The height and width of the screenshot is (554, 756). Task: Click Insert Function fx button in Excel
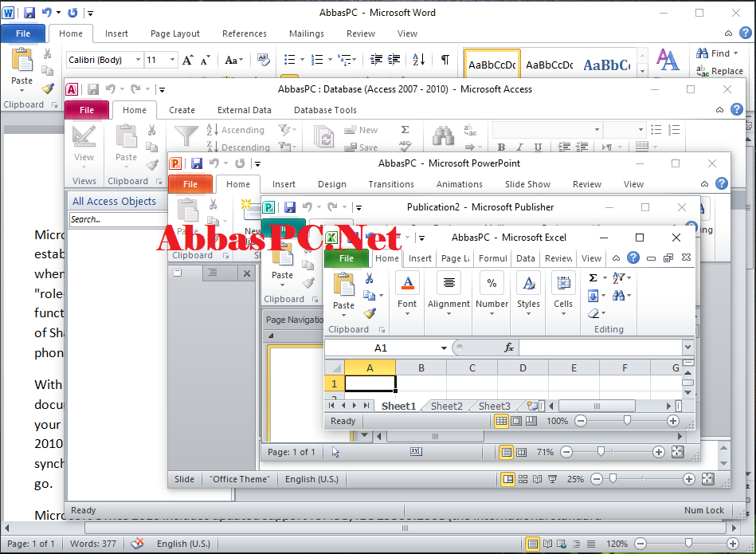click(x=509, y=348)
